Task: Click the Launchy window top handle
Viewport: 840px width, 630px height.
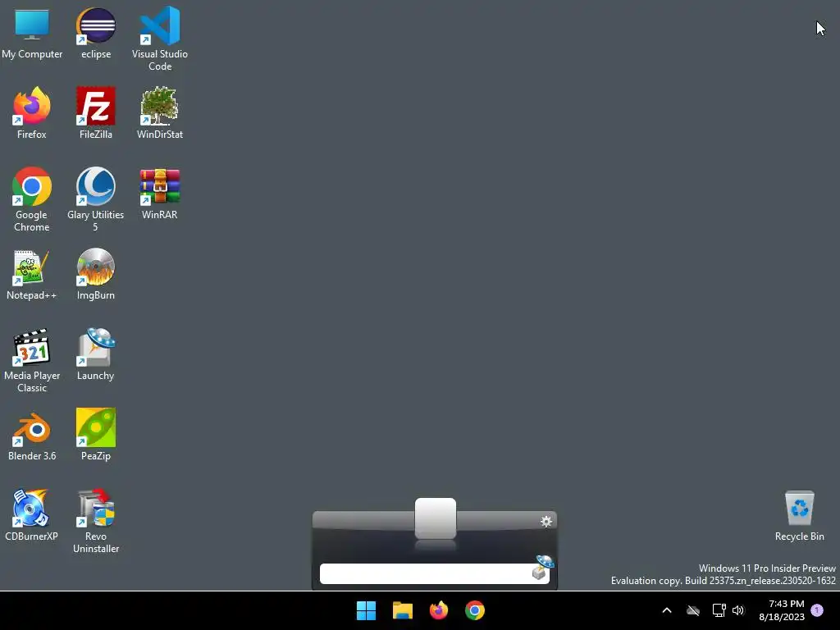Action: click(436, 518)
